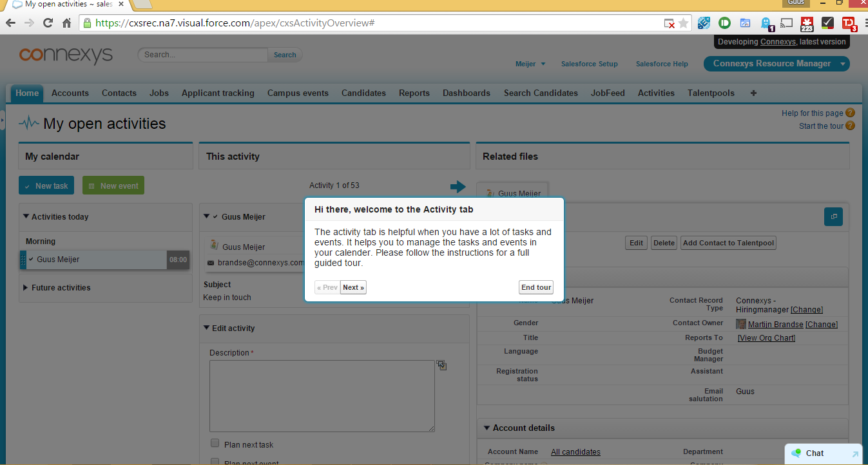Open the red T extension icon
Screen dimensions: 868x465
pyautogui.click(x=849, y=24)
